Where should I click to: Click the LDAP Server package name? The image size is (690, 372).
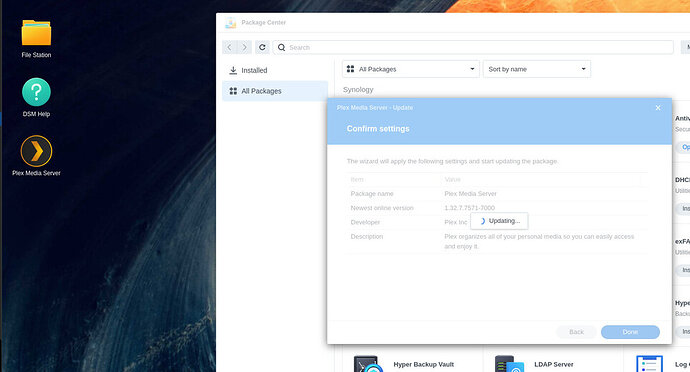(x=554, y=365)
